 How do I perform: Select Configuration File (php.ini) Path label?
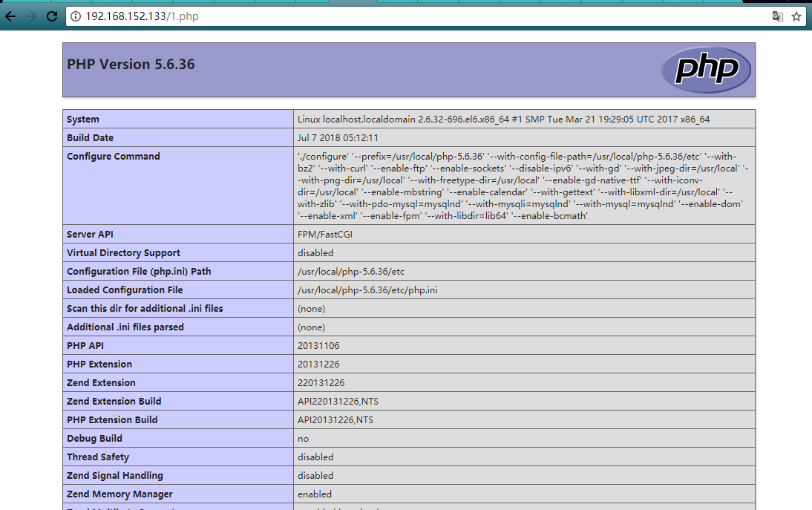139,271
